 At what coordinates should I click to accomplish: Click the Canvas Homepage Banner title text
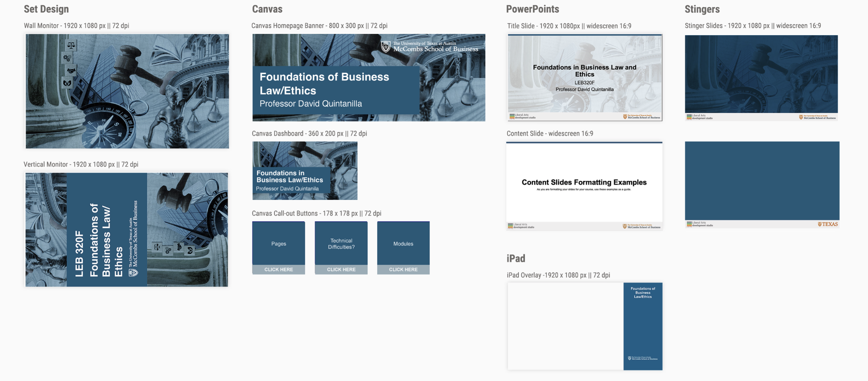(x=324, y=84)
